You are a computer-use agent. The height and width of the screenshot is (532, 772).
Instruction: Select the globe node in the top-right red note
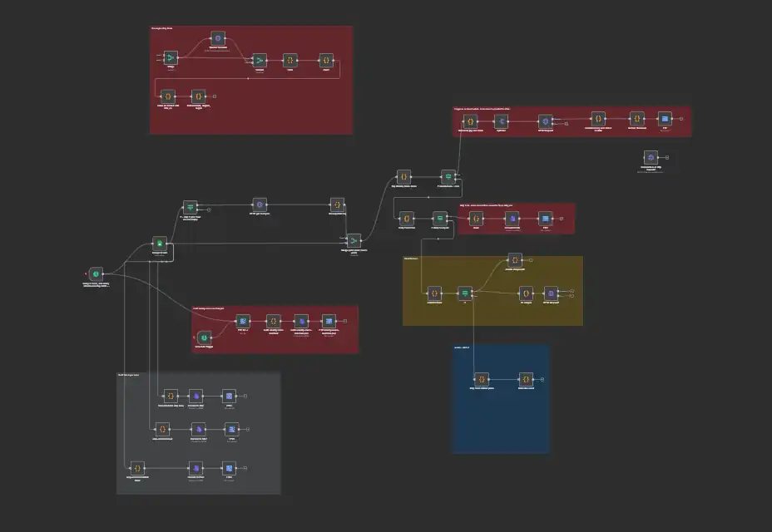[544, 121]
